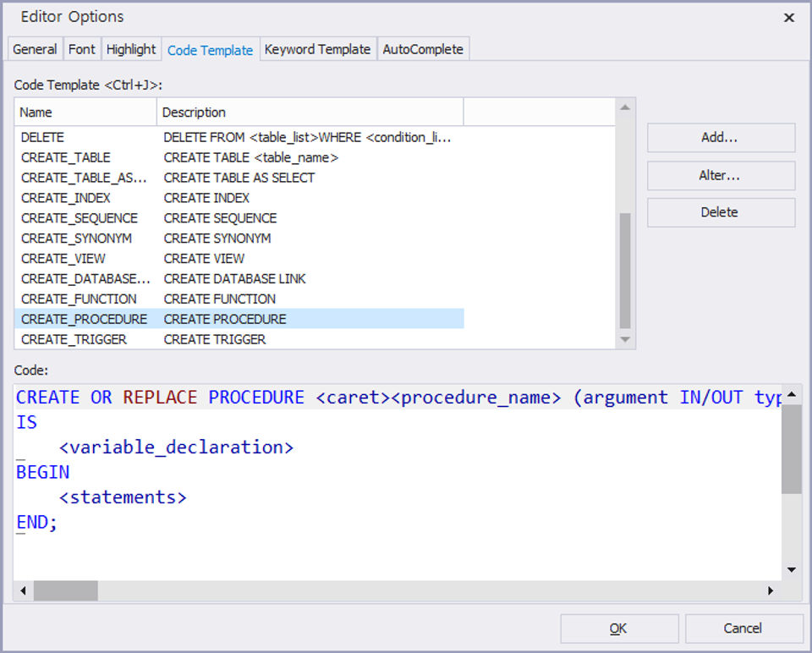This screenshot has width=812, height=653.
Task: Click the Alter... button
Action: (x=721, y=176)
